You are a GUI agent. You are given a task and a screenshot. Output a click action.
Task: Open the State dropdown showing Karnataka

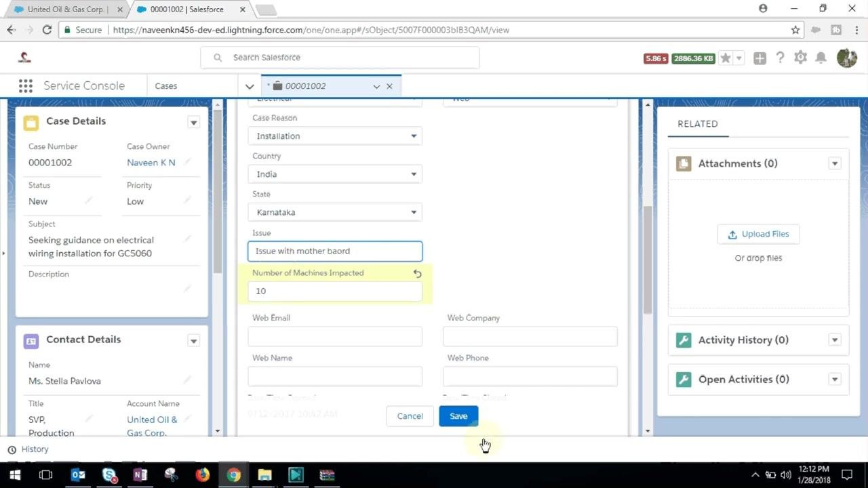pyautogui.click(x=335, y=212)
